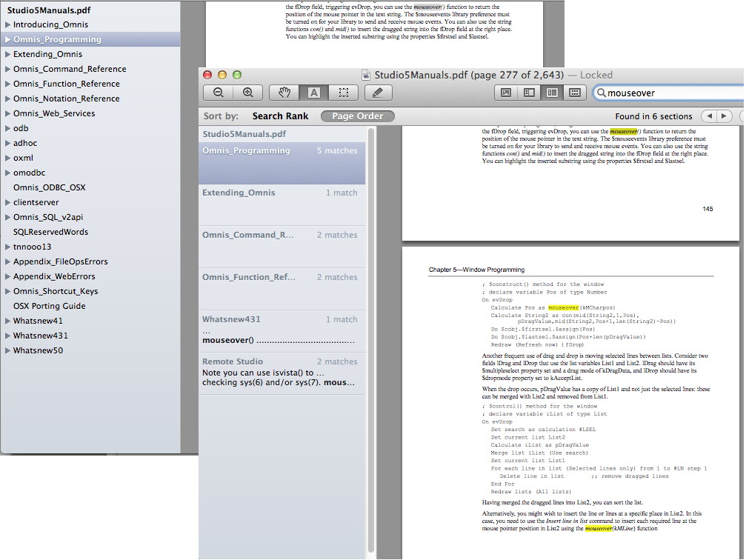Viewport: 746px width, 560px height.
Task: Expand Omnis_SQL_v2api outline entry
Action: coord(7,216)
